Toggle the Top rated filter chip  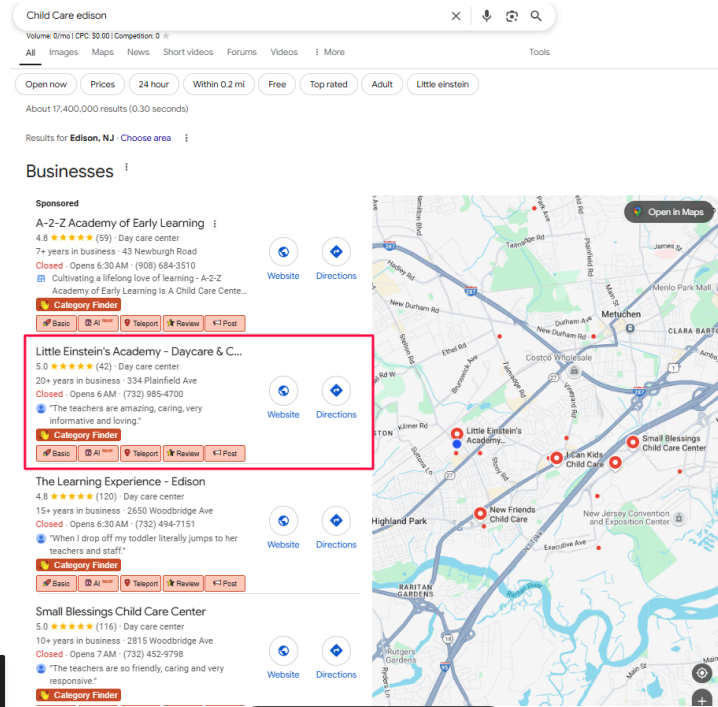329,84
